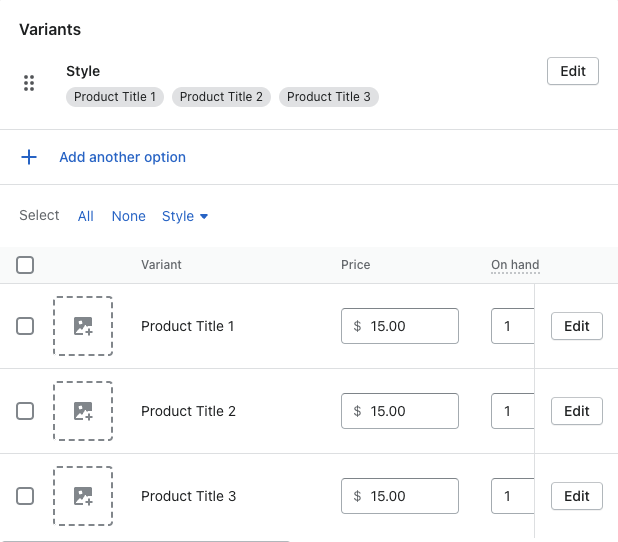Viewport: 618px width, 542px height.
Task: Add image for Product Title 1 variant
Action: click(x=83, y=326)
